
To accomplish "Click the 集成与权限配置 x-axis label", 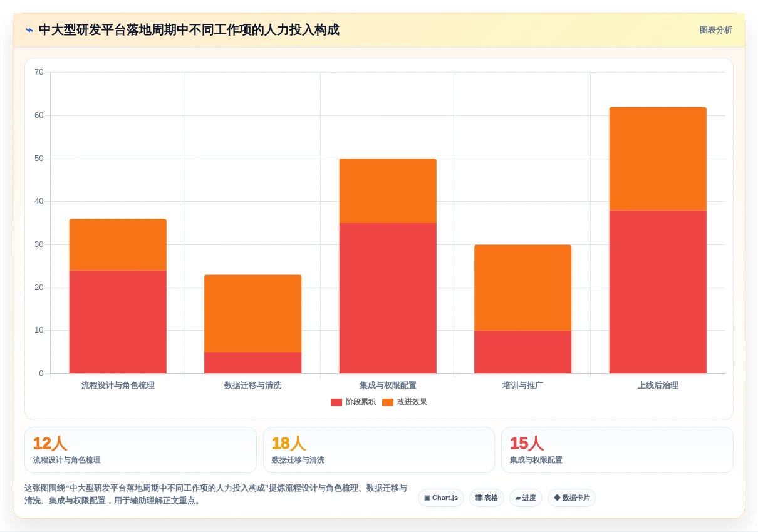I will tap(388, 385).
